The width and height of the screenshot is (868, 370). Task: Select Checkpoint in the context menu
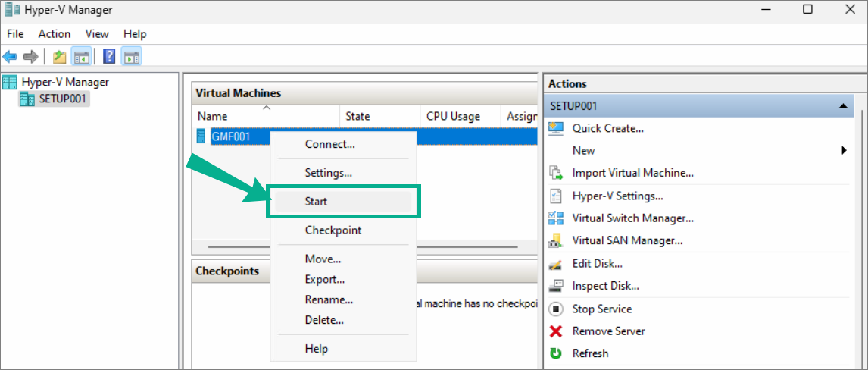[342, 230]
